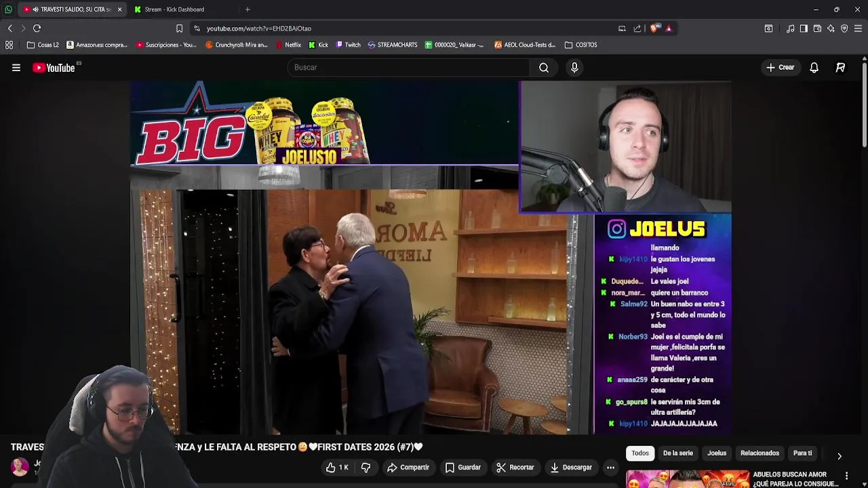Screen dimensions: 868x488
Task: Toggle the browser sidebar panel
Action: pos(804,28)
